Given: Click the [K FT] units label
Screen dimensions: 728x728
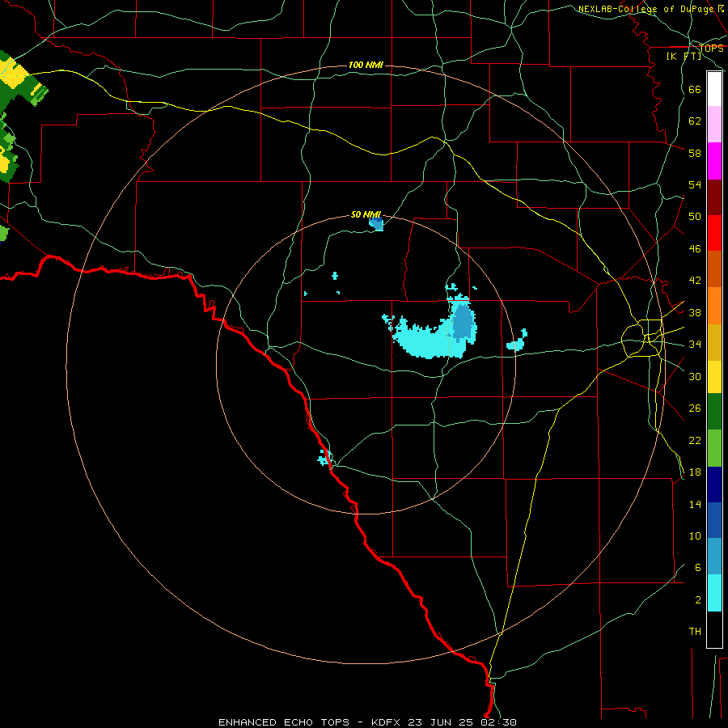Looking at the screenshot, I should [x=684, y=56].
